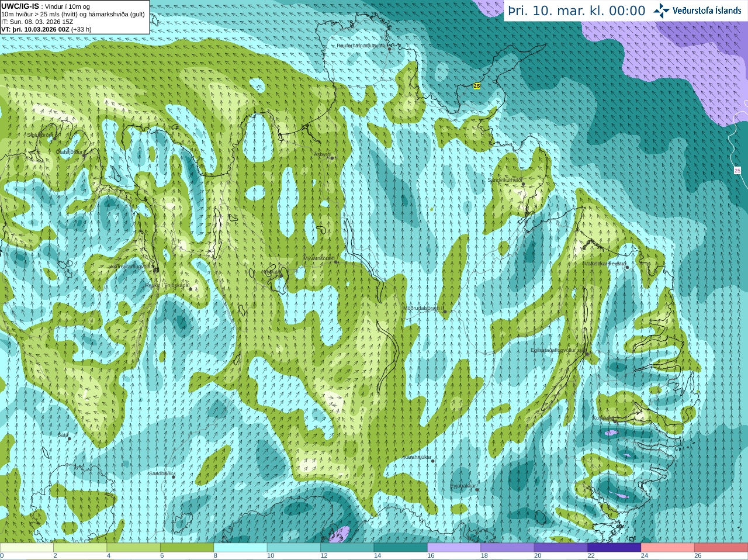Click the legend scale value 10
Image resolution: width=748 pixels, height=560 pixels.
pos(270,556)
